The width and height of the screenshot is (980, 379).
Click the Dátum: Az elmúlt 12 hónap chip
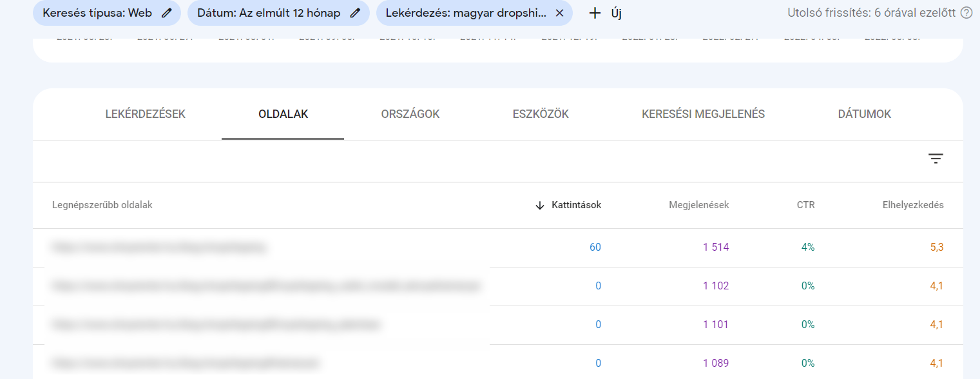click(x=278, y=13)
